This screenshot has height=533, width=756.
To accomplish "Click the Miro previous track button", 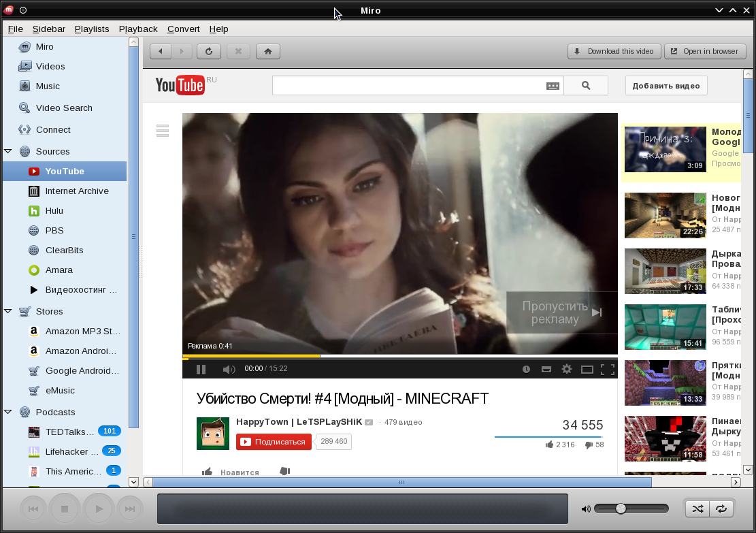I will pos(33,509).
